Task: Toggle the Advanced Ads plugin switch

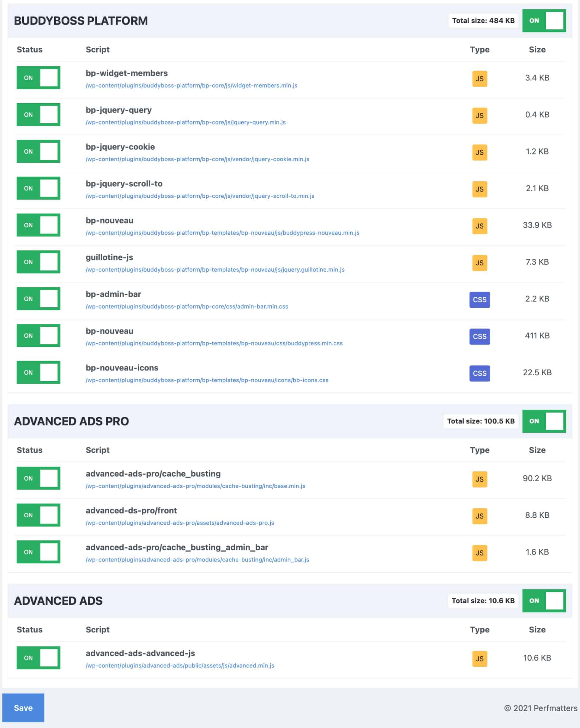Action: 544,601
